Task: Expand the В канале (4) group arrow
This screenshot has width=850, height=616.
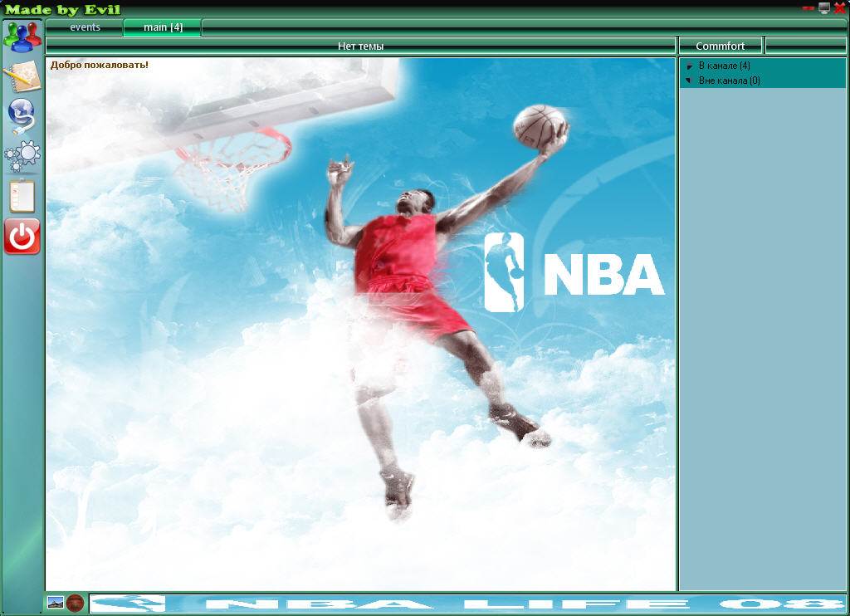Action: [x=690, y=66]
